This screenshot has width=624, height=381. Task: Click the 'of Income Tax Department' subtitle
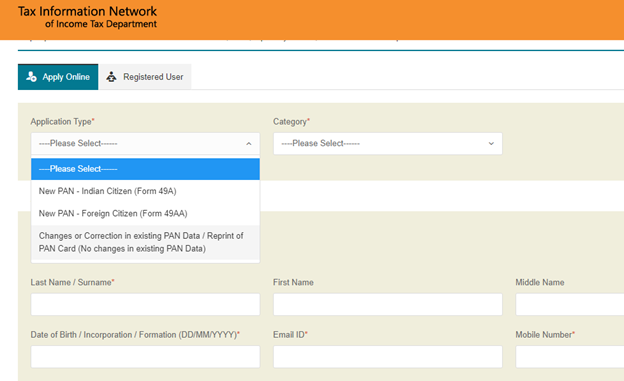[x=101, y=24]
